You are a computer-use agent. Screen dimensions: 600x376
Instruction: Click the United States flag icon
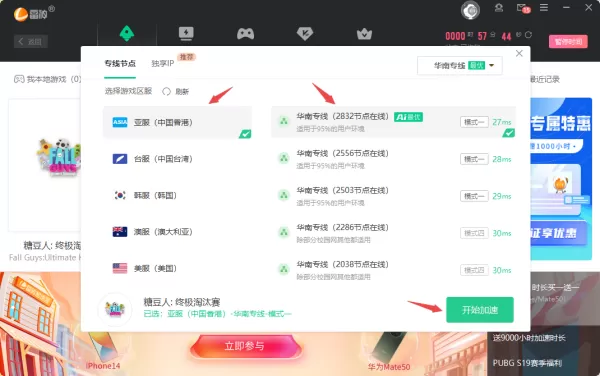(x=120, y=268)
